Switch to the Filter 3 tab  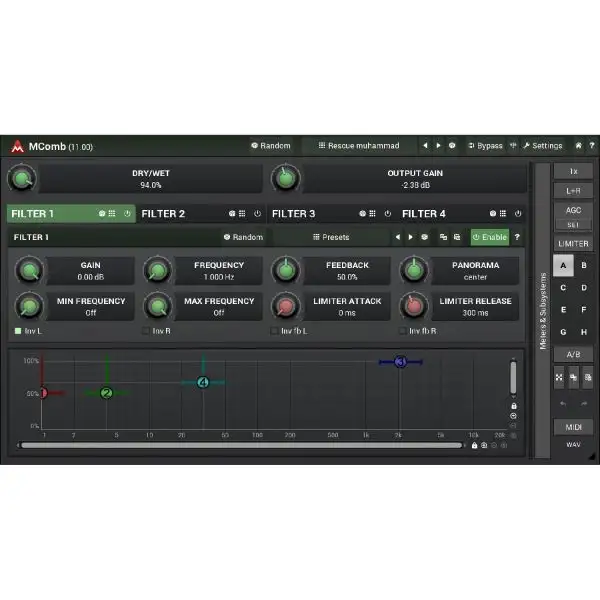pyautogui.click(x=294, y=213)
